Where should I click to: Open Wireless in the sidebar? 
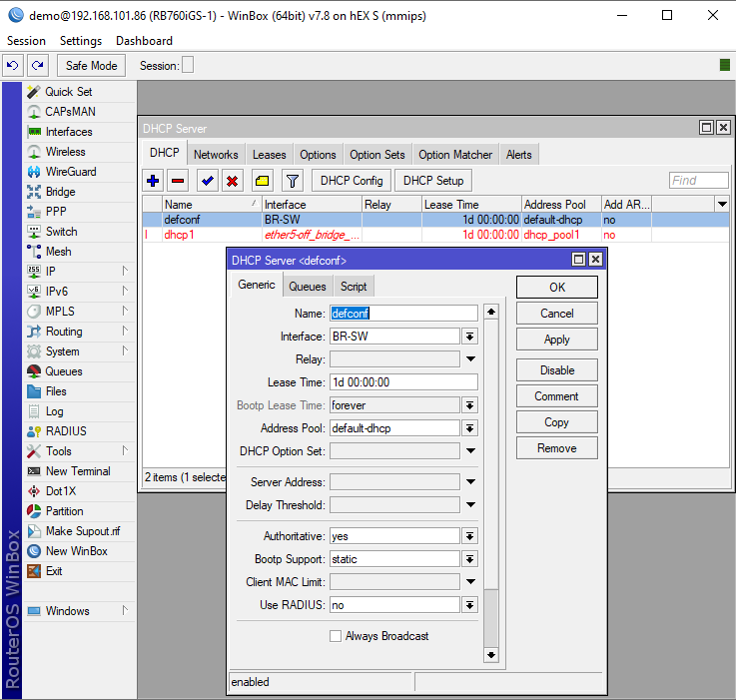[79, 152]
